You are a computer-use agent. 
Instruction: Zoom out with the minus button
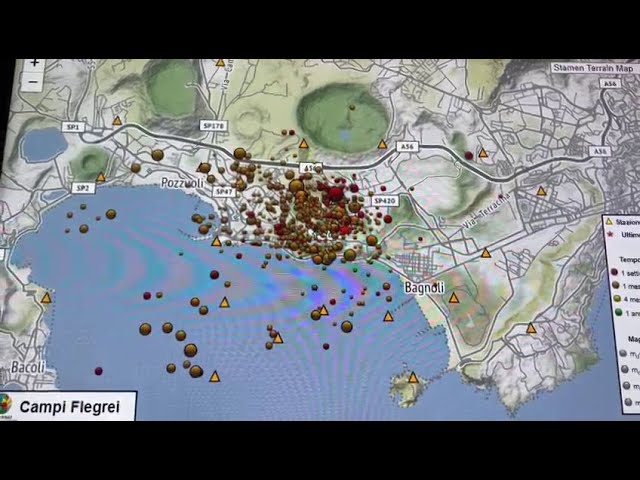[x=33, y=82]
